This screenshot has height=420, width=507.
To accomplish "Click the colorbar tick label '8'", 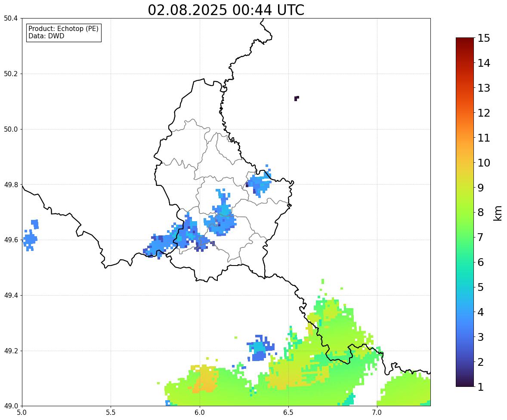I will coord(480,213).
